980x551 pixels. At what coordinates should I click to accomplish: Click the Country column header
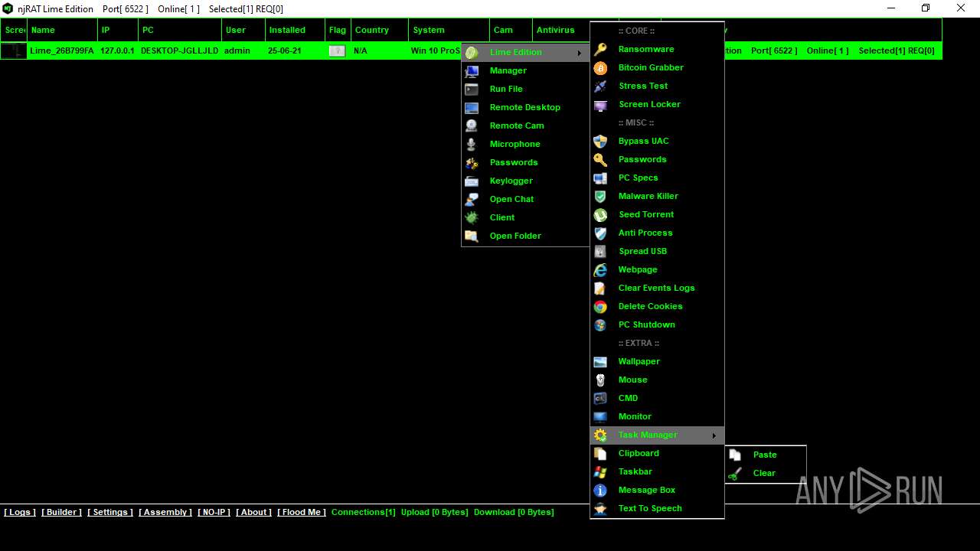[380, 30]
